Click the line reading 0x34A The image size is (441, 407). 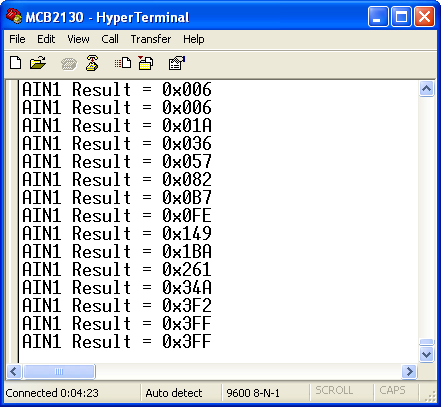pos(117,288)
